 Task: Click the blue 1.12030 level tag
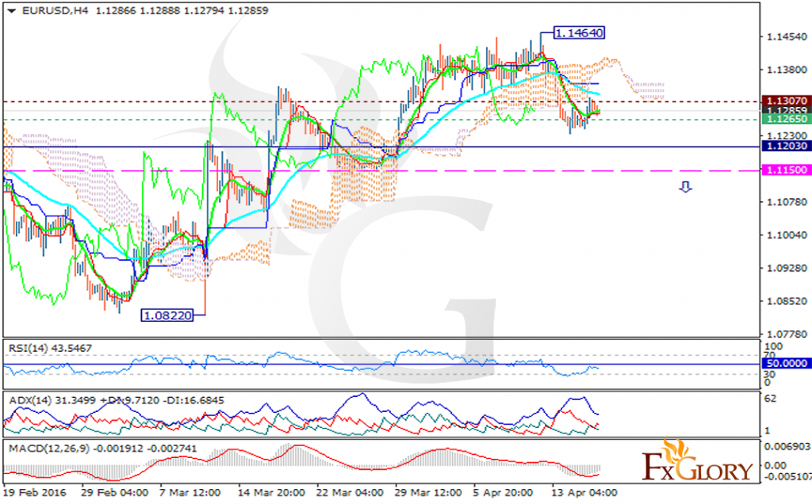[x=787, y=146]
